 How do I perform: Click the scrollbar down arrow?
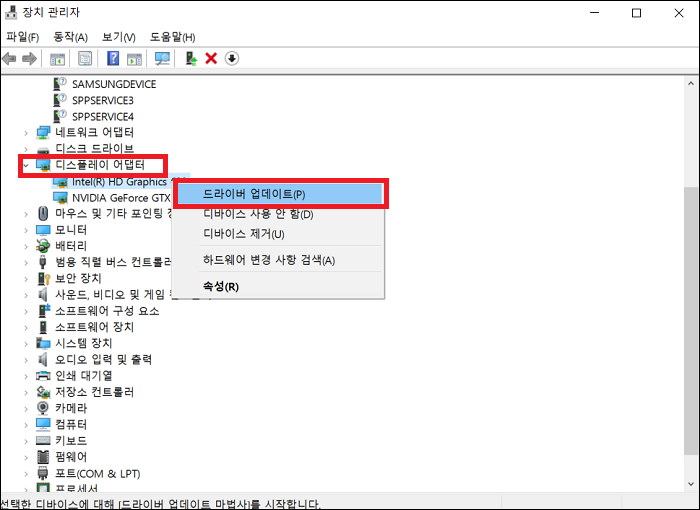tap(691, 484)
